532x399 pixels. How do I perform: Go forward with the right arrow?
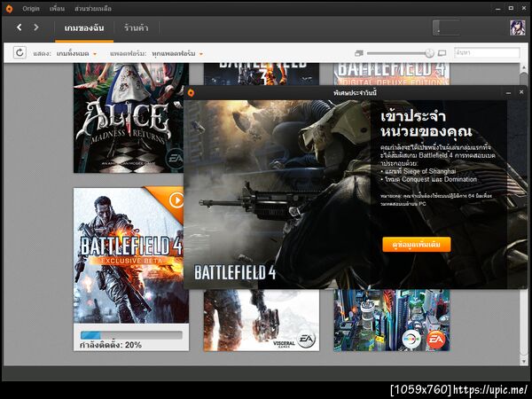[36, 27]
